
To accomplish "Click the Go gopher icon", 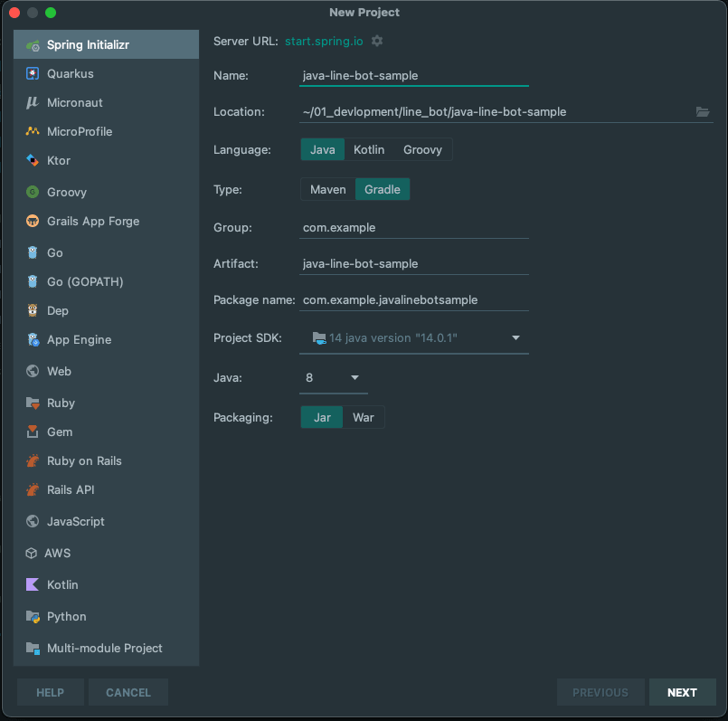I will coord(33,252).
